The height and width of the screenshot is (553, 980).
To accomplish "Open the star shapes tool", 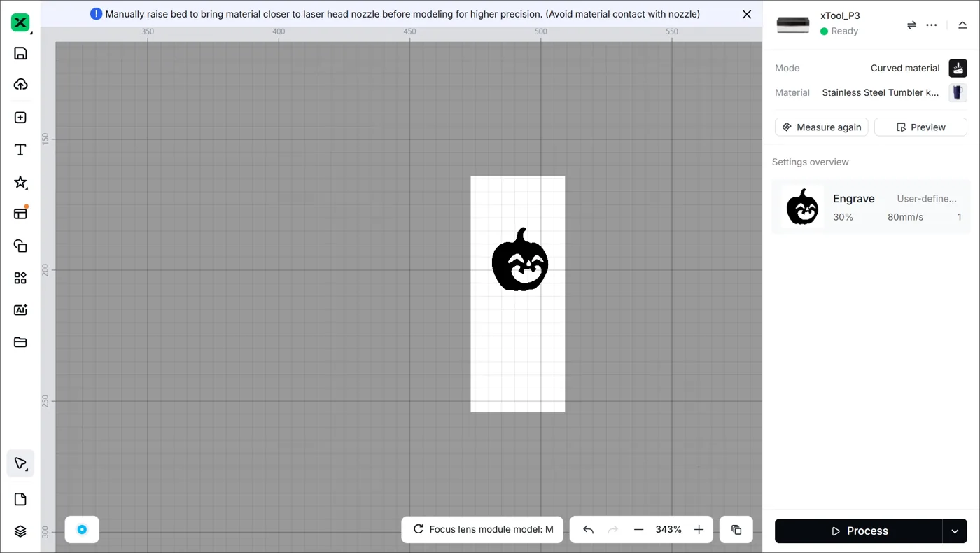I will coord(20,183).
